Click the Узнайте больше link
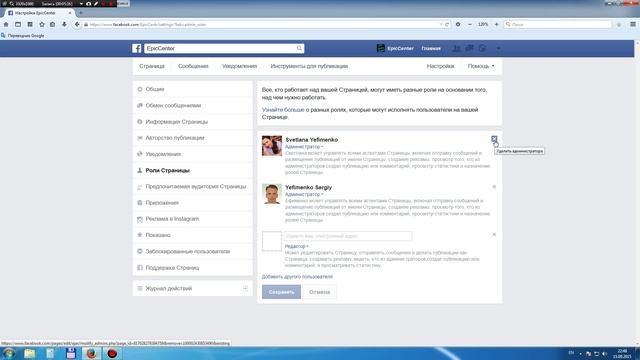This screenshot has height=360, width=640. (283, 110)
